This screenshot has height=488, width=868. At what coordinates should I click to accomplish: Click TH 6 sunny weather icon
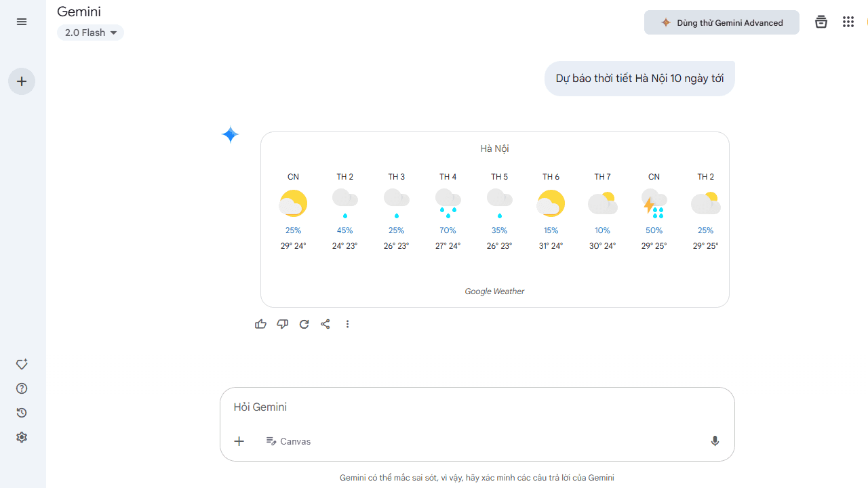[x=551, y=203]
